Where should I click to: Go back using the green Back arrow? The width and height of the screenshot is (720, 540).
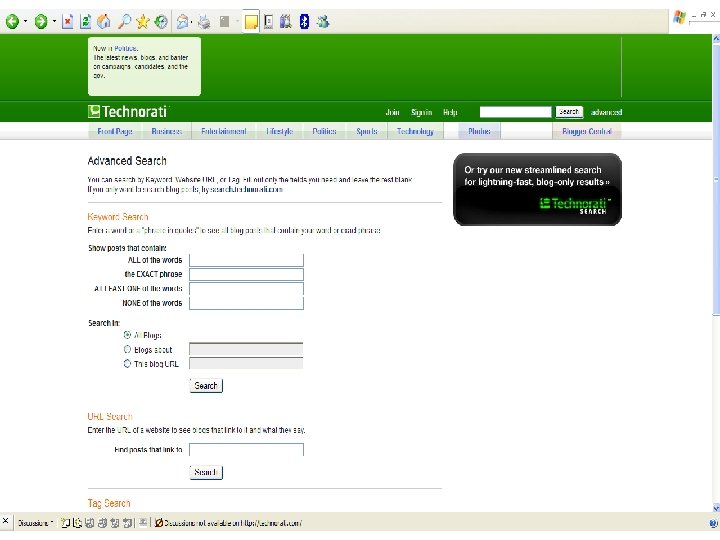point(12,21)
